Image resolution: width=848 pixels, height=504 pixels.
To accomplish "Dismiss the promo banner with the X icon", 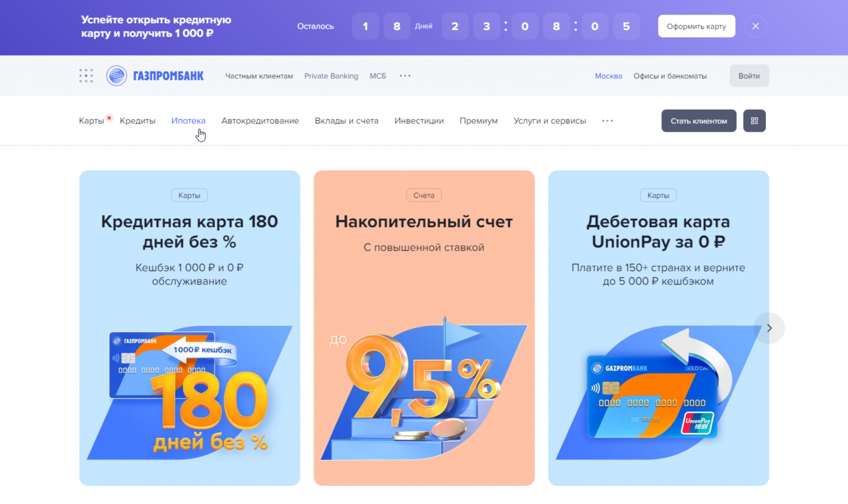I will [755, 26].
